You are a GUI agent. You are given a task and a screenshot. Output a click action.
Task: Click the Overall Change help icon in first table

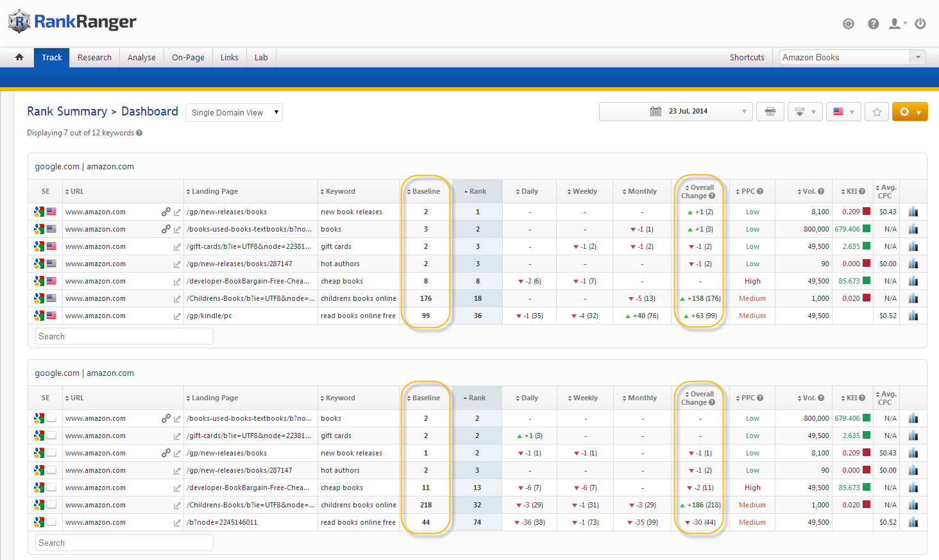[x=712, y=196]
